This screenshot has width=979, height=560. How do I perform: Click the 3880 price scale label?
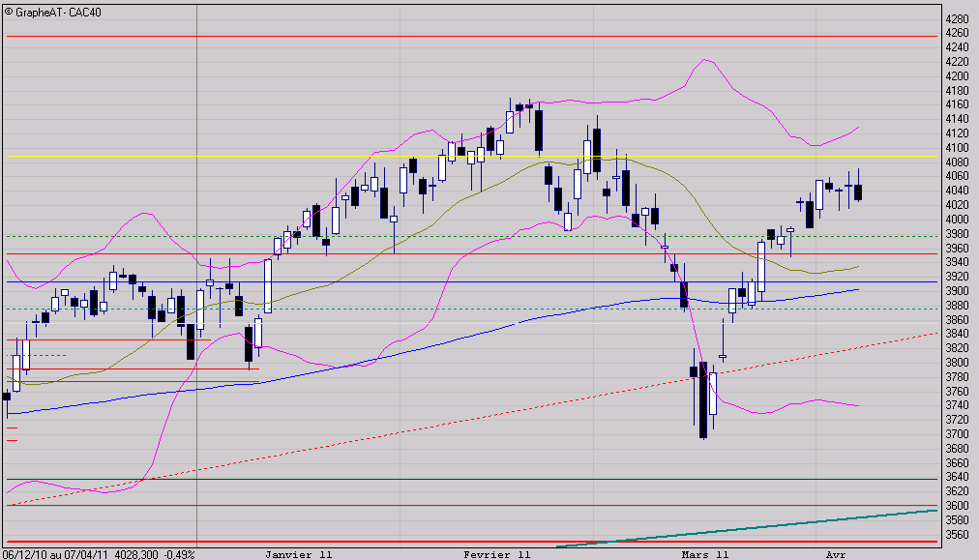tap(957, 306)
